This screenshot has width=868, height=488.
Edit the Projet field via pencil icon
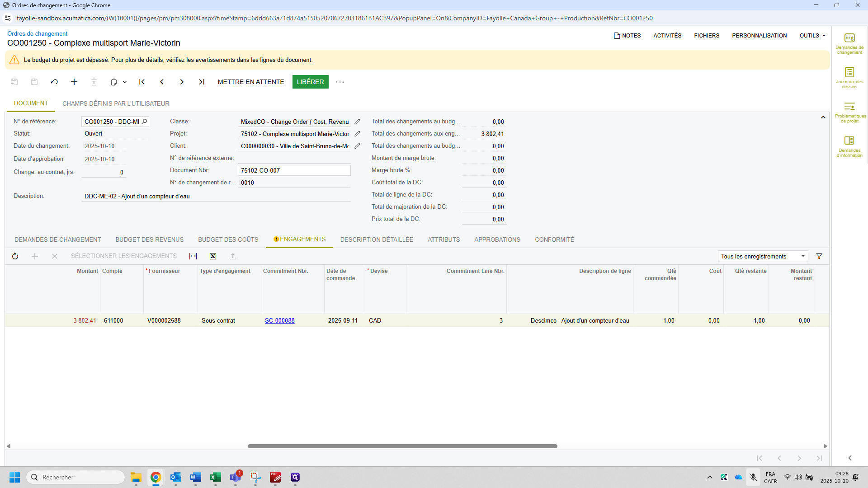tap(357, 134)
